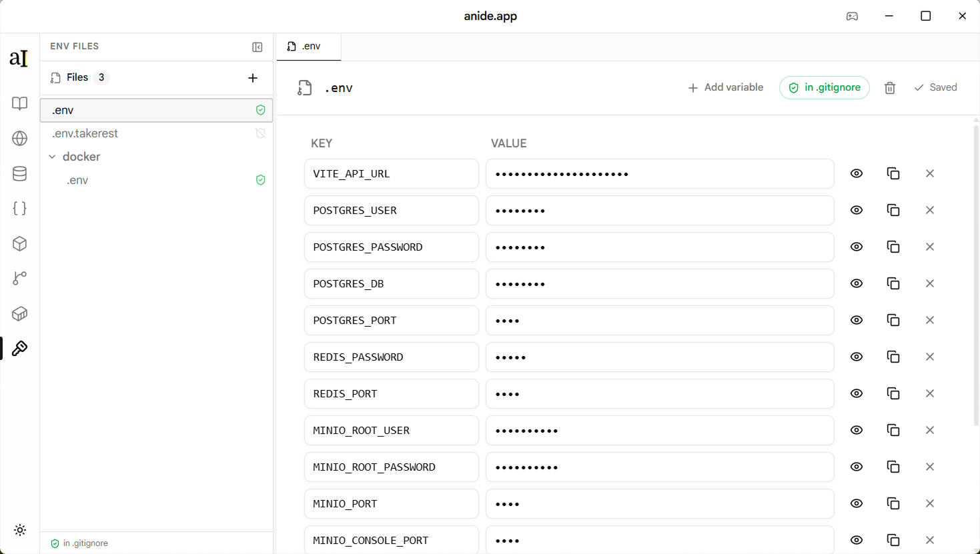Copy the REDIS_PASSWORD value
The height and width of the screenshot is (554, 980).
click(893, 357)
